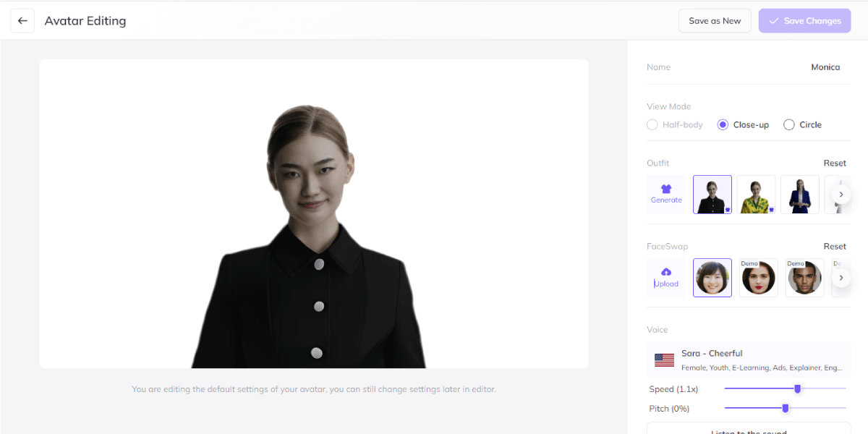Image resolution: width=868 pixels, height=434 pixels.
Task: Click the 'View Mode' section label
Action: pyautogui.click(x=668, y=106)
